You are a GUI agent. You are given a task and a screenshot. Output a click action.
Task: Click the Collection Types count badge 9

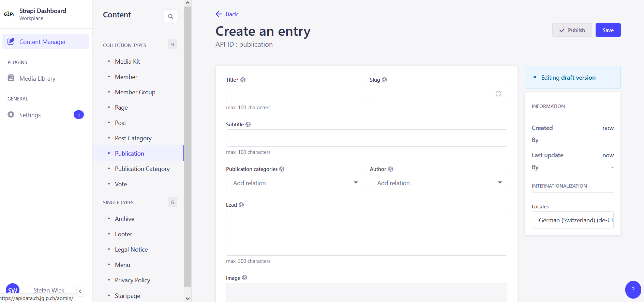point(173,44)
